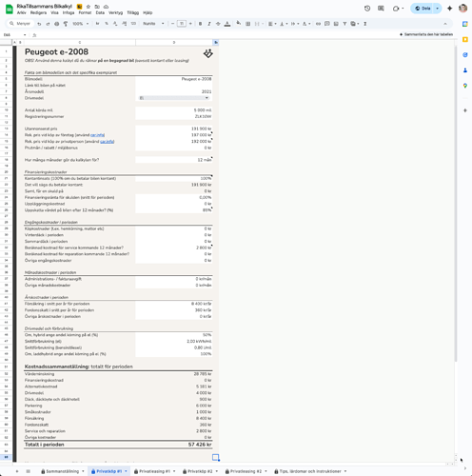Click the functions sigma icon
Image resolution: width=472 pixels, height=476 pixels.
click(365, 24)
